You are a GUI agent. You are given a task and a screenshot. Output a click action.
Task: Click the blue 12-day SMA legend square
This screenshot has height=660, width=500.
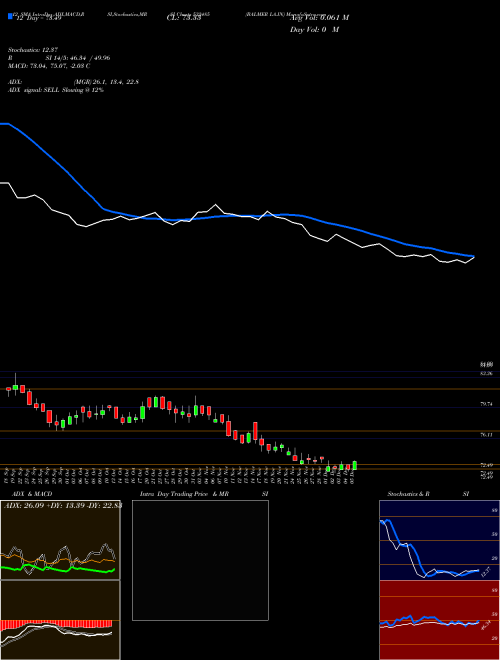10,16
